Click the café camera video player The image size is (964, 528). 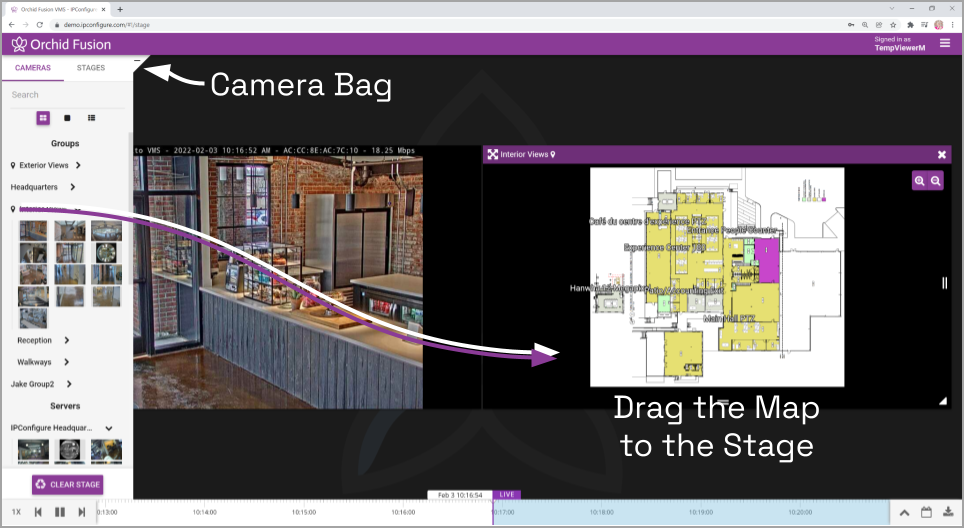(278, 282)
